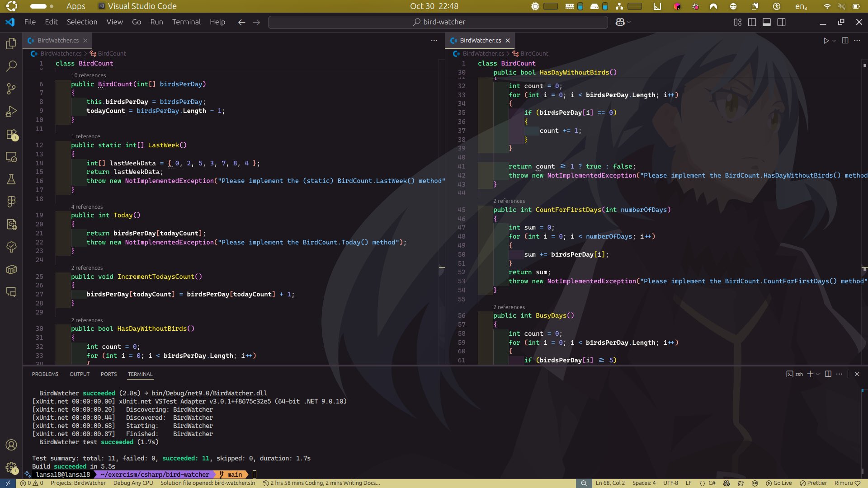Expand the new terminal launch profile dropdown
868x488 pixels.
coord(818,374)
